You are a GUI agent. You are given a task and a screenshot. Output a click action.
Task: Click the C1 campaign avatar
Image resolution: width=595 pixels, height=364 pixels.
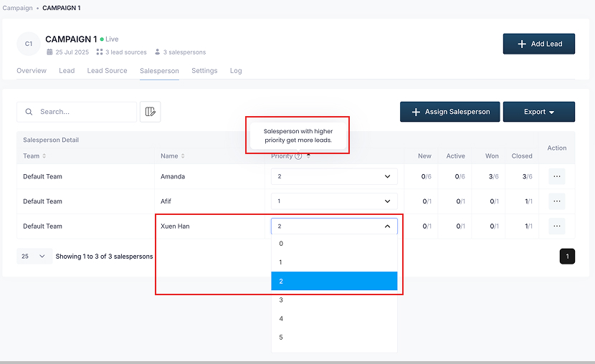(x=29, y=44)
